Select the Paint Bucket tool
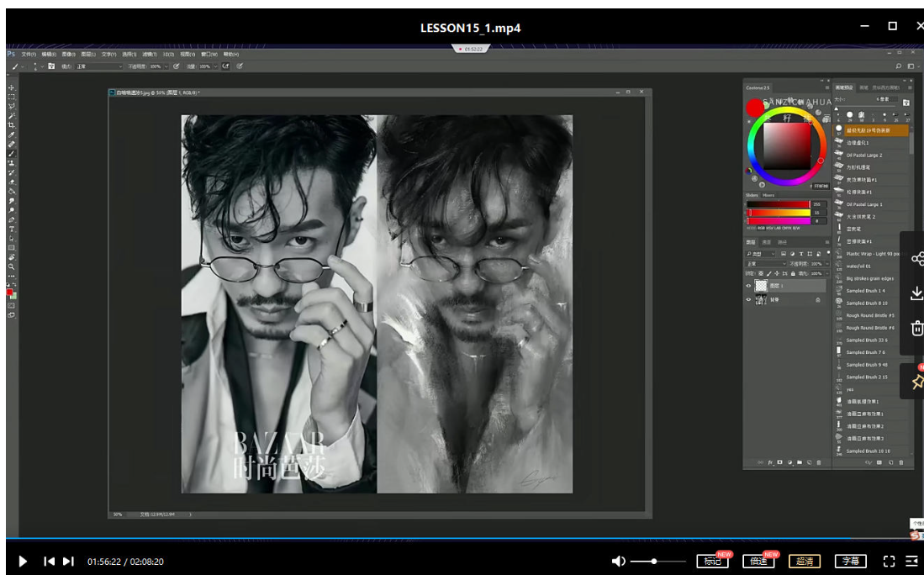Image resolution: width=924 pixels, height=575 pixels. [11, 191]
